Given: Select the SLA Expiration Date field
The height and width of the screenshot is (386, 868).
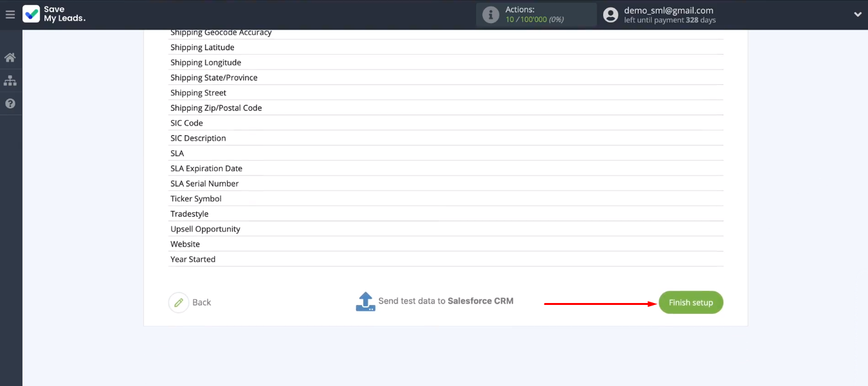Looking at the screenshot, I should (x=446, y=169).
